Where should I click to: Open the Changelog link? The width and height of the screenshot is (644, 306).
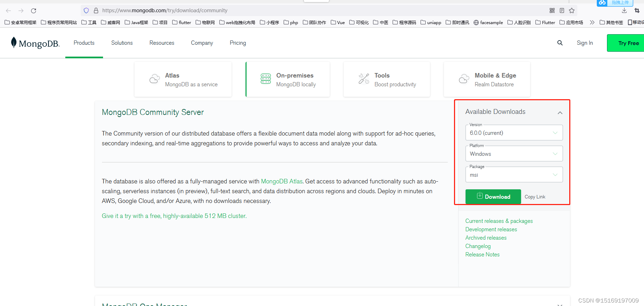[x=478, y=246]
